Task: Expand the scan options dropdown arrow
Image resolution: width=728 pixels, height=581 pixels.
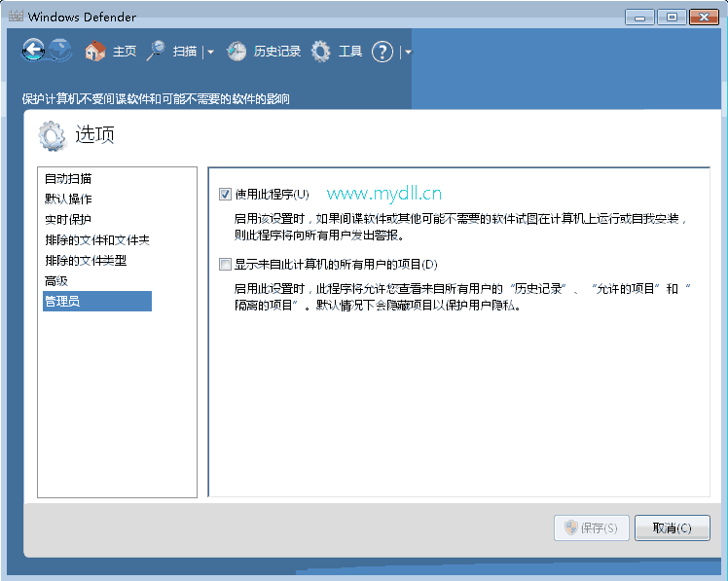Action: tap(210, 52)
